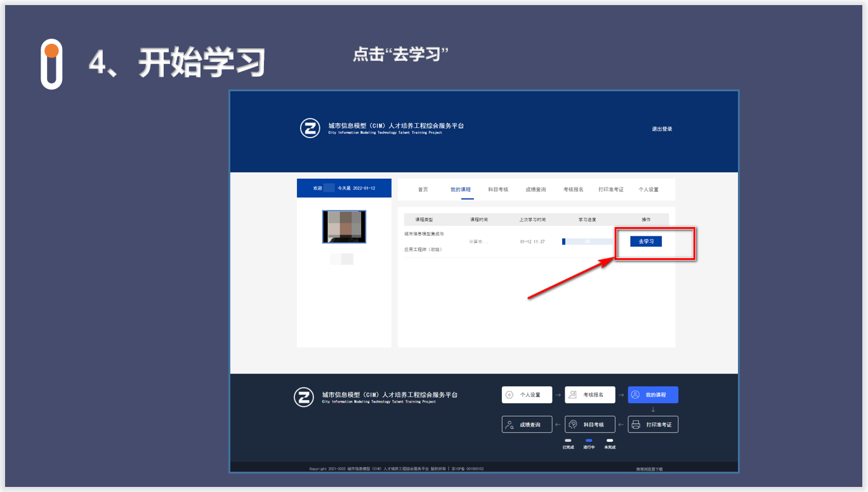This screenshot has width=868, height=492.
Task: Click the 操作 column header
Action: tap(646, 219)
